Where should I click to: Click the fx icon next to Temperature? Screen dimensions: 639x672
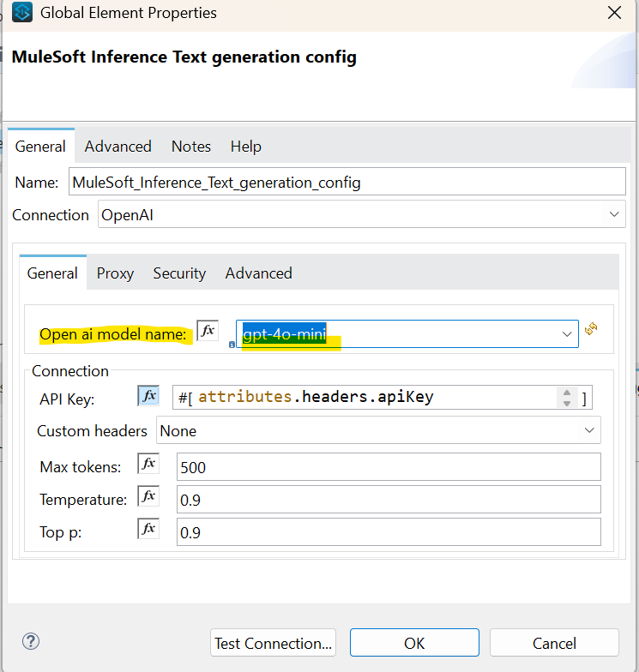(x=148, y=496)
